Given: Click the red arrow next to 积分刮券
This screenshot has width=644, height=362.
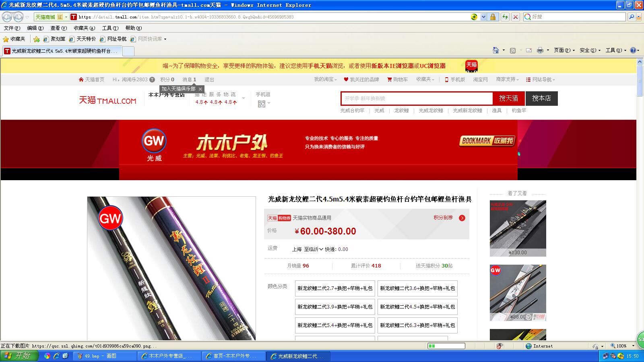Looking at the screenshot, I should (x=462, y=218).
